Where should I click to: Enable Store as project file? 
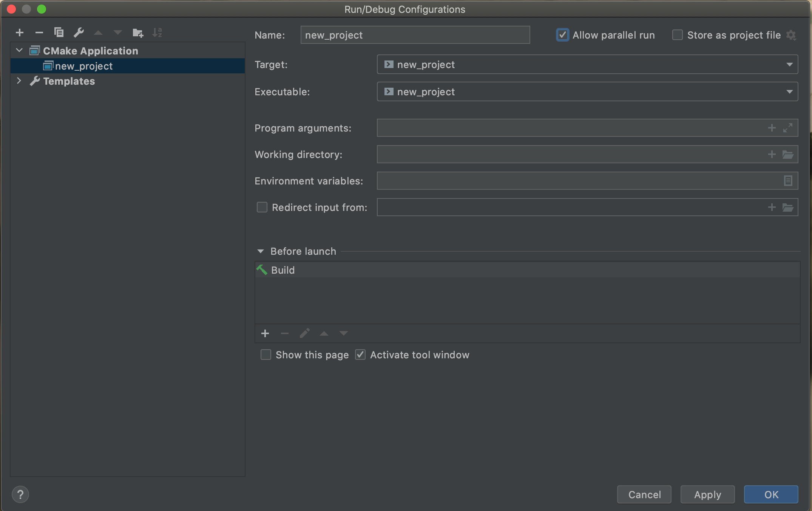[x=678, y=35]
